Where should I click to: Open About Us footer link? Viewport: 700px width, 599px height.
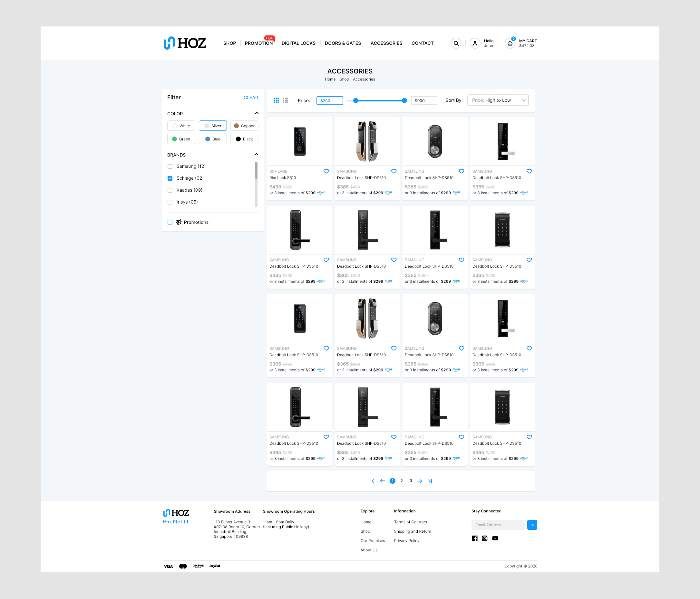point(369,550)
